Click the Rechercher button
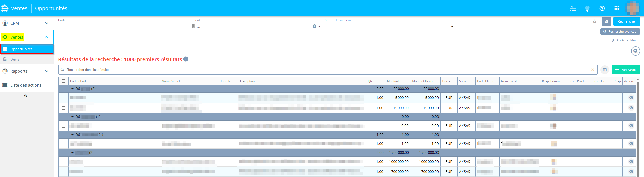The height and width of the screenshot is (177, 644). 626,21
